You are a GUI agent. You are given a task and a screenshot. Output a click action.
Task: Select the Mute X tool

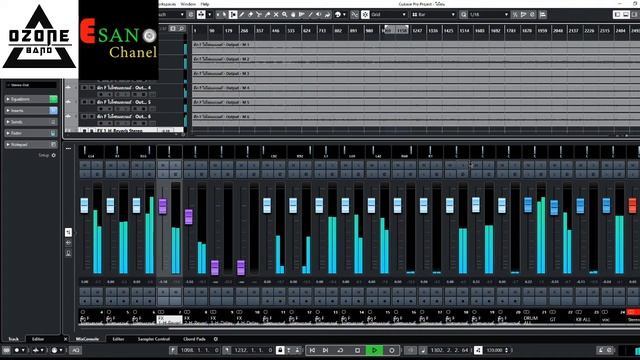(276, 14)
